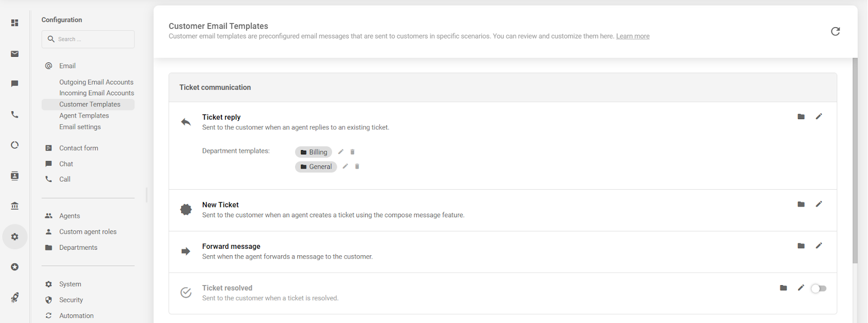Collapse the Email section in the sidebar
This screenshot has width=868, height=323.
click(67, 66)
